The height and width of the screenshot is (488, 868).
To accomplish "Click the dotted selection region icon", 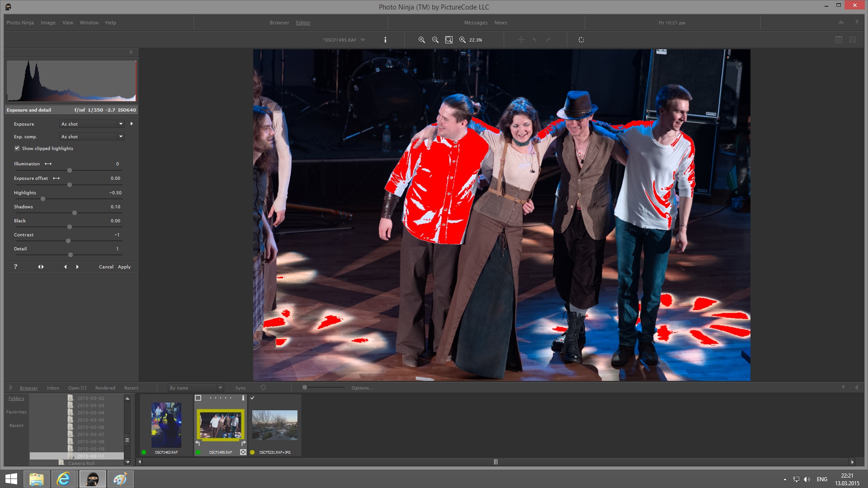I will coord(581,40).
